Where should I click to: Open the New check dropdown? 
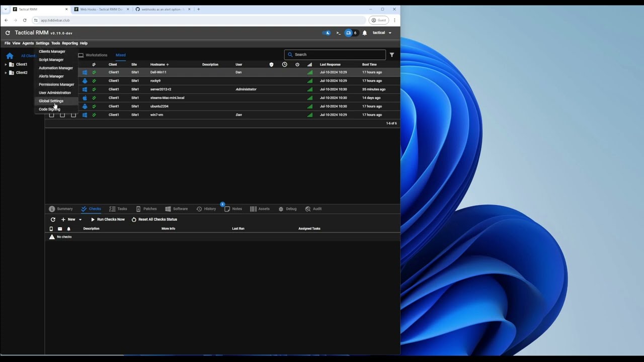[71, 220]
